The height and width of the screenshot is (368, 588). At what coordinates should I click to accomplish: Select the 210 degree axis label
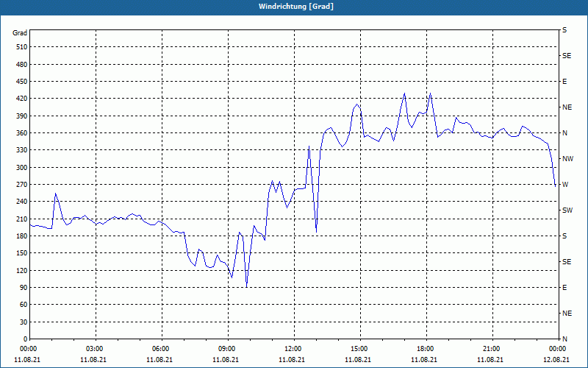coord(22,219)
